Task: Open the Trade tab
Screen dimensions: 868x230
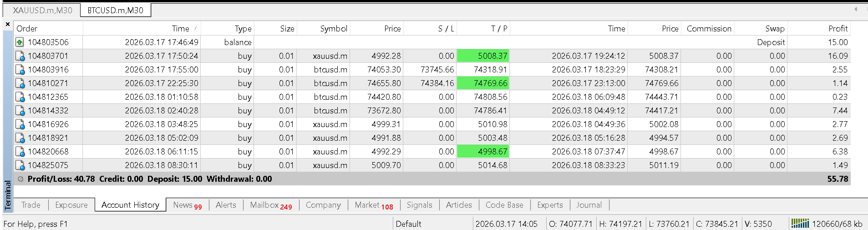Action: tap(31, 205)
